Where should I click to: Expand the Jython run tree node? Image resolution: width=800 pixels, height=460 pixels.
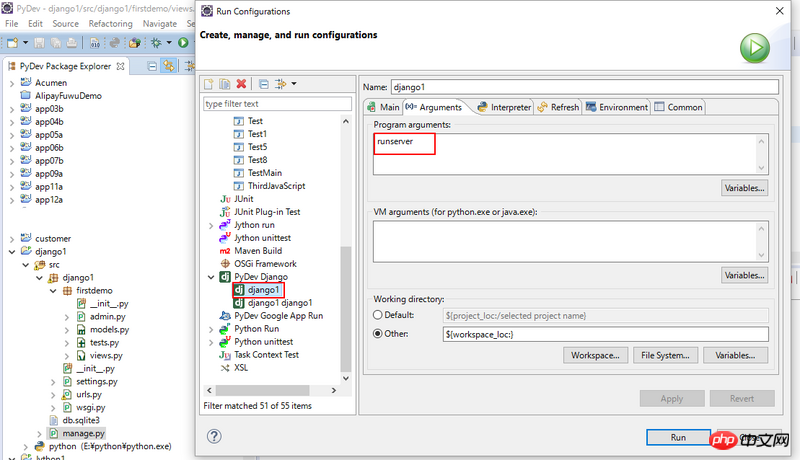pos(211,225)
